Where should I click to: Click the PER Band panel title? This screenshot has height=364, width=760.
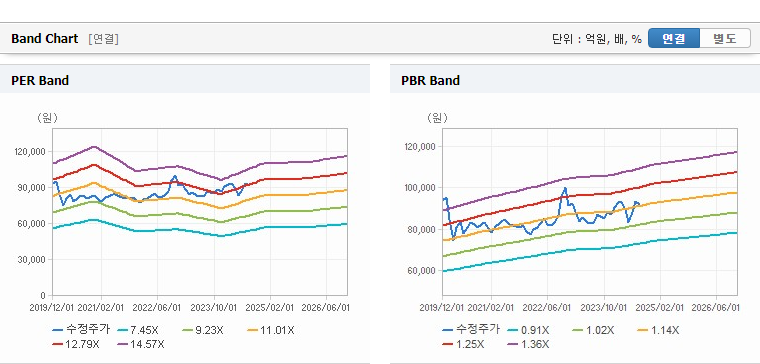pyautogui.click(x=40, y=80)
